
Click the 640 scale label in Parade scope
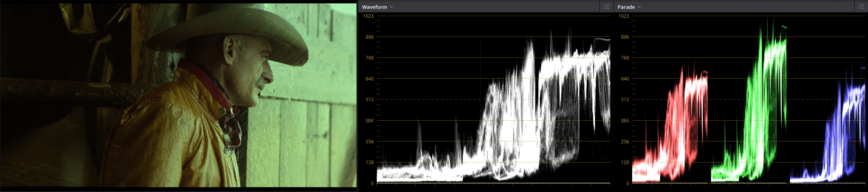(x=625, y=79)
